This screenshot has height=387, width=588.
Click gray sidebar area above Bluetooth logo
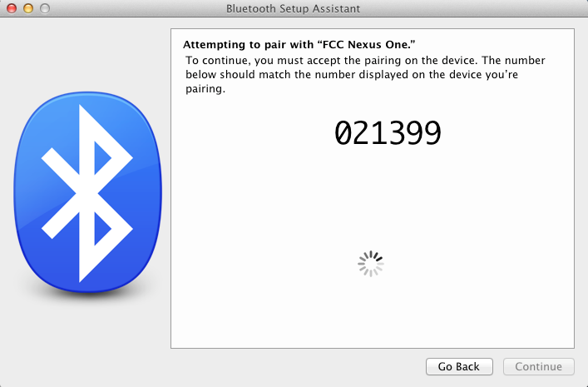coord(86,54)
